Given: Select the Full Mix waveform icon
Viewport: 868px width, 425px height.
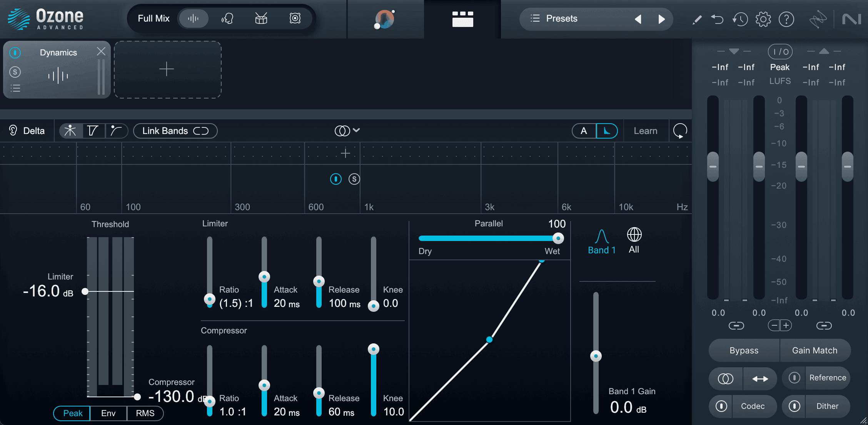Looking at the screenshot, I should coord(194,18).
